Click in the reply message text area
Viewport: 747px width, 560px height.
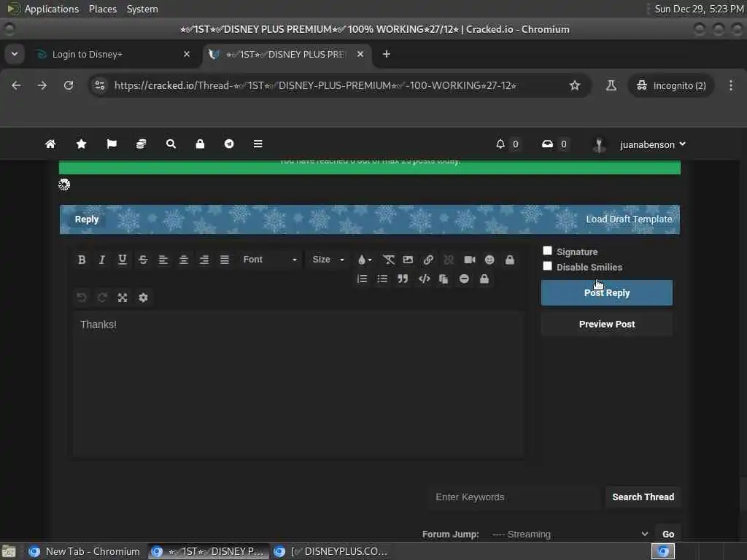tap(298, 384)
